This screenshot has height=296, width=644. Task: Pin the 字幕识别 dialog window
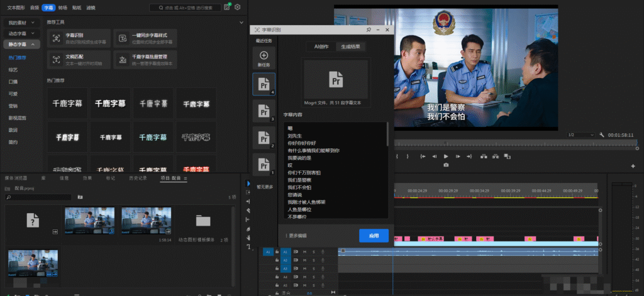(x=368, y=30)
